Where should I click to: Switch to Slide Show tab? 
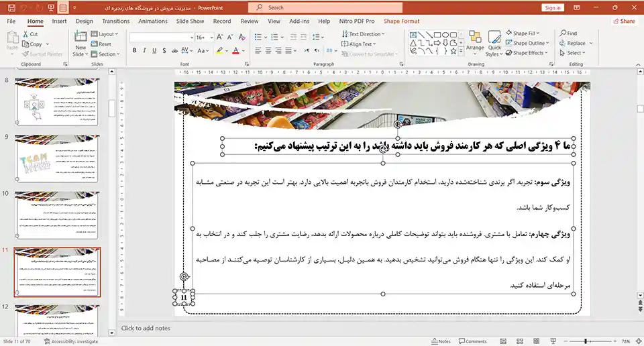190,21
